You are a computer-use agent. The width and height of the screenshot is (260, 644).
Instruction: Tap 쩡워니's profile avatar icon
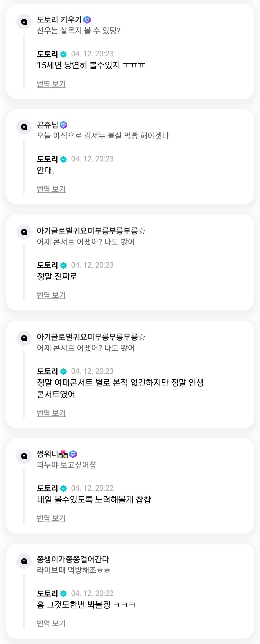coord(24,456)
